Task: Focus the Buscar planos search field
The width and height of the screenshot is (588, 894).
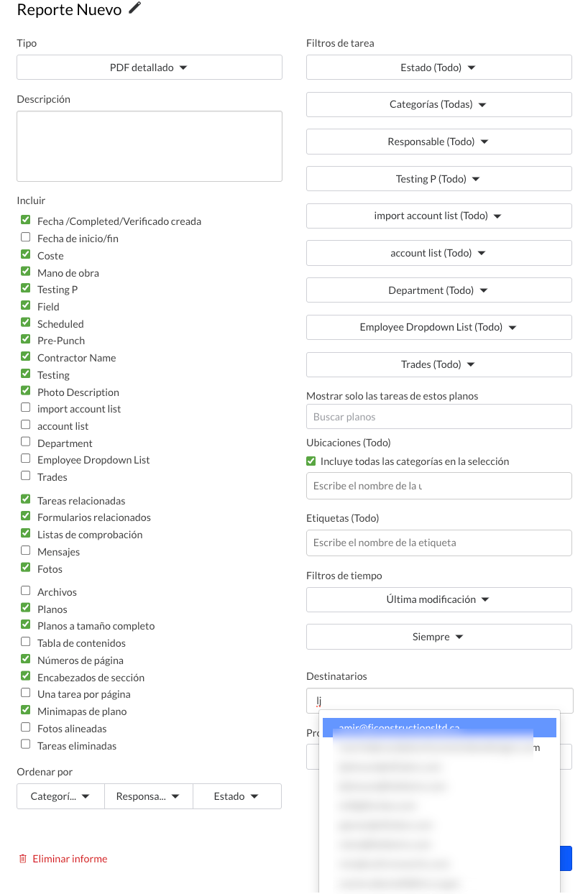Action: click(x=438, y=417)
